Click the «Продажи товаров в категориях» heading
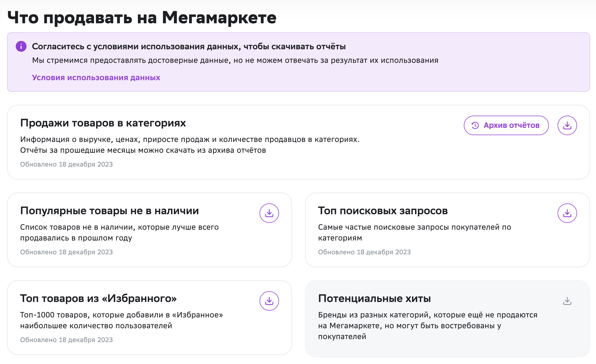The height and width of the screenshot is (364, 596). tap(103, 123)
